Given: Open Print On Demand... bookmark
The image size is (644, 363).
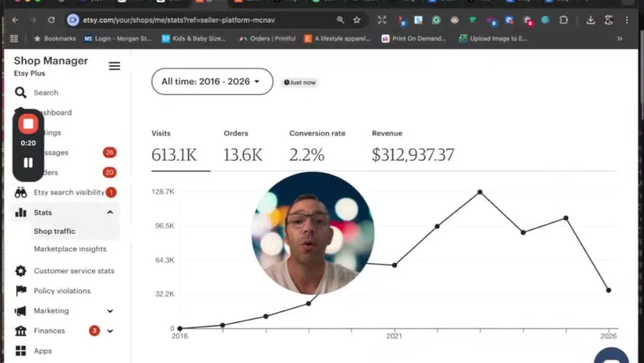Looking at the screenshot, I should tap(413, 39).
